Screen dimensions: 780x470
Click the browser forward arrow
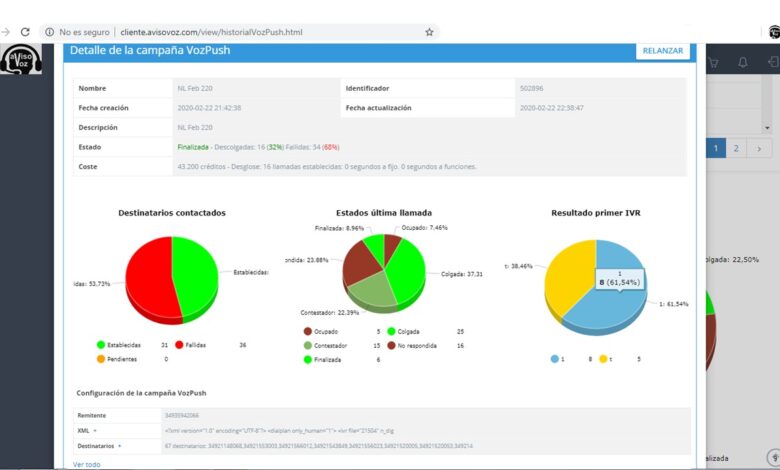(x=5, y=32)
